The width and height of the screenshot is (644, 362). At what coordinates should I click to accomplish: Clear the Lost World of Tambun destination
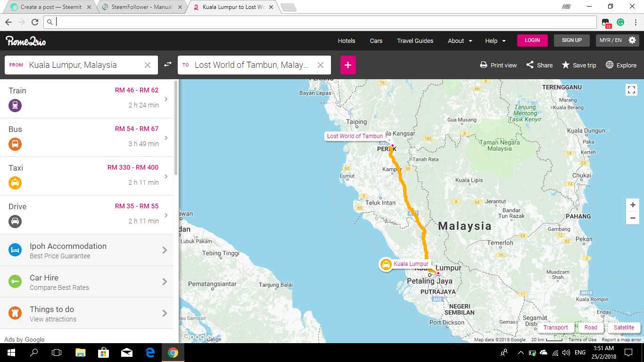(321, 65)
